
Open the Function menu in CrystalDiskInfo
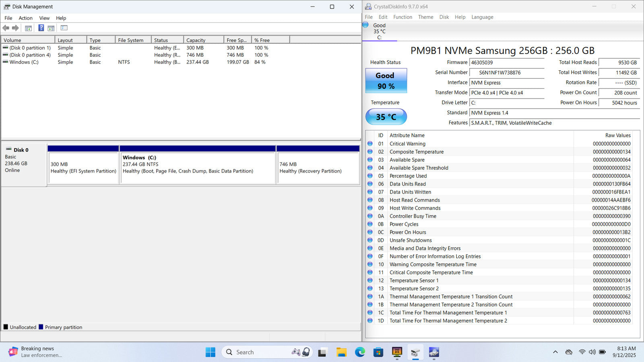tap(402, 17)
